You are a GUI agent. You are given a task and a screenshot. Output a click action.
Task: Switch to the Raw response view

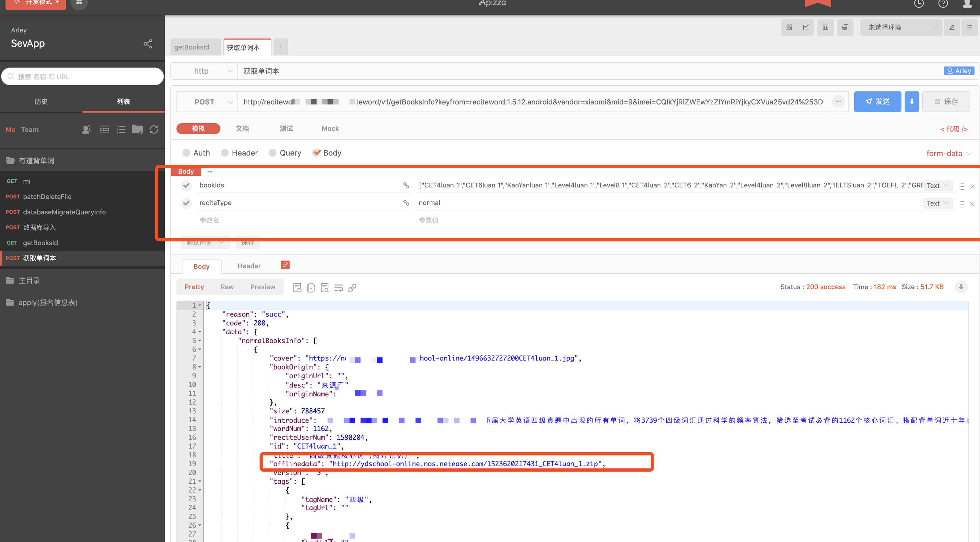(227, 287)
